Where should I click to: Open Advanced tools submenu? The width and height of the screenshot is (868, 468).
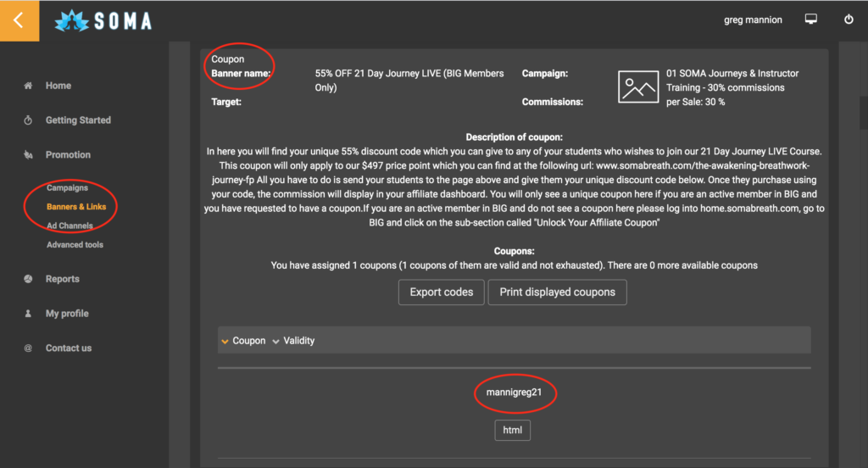[75, 244]
